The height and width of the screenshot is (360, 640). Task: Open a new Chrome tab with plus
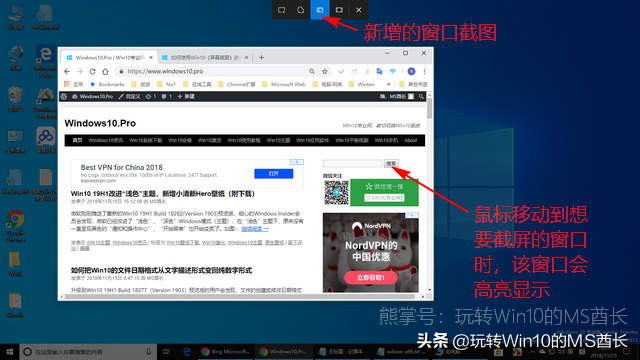tap(261, 58)
